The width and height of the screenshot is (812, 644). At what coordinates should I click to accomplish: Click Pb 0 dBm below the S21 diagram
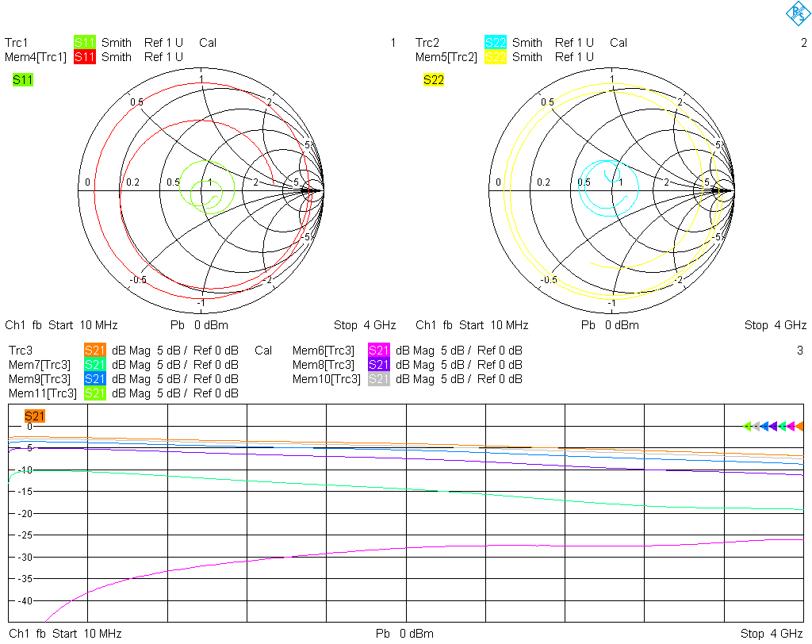coord(405,633)
